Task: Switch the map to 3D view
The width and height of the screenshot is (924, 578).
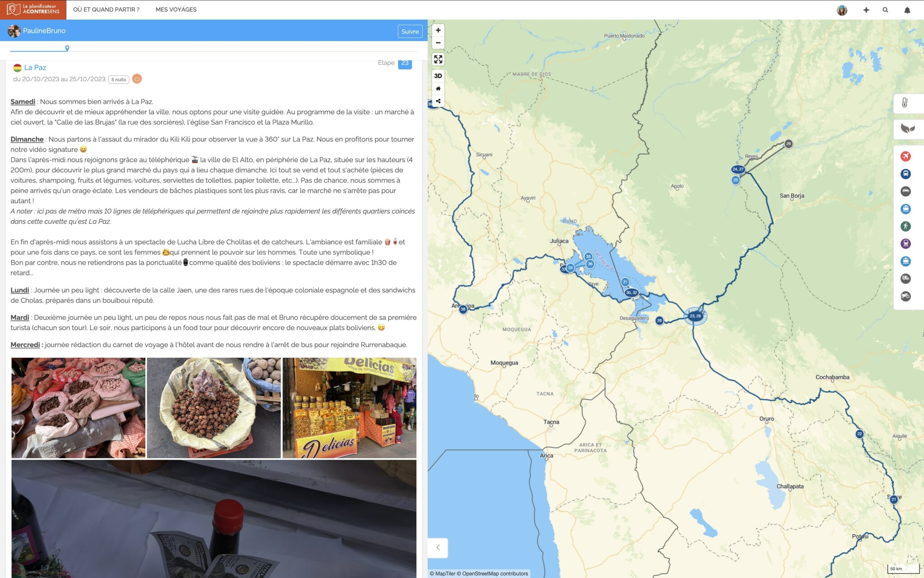Action: (438, 76)
